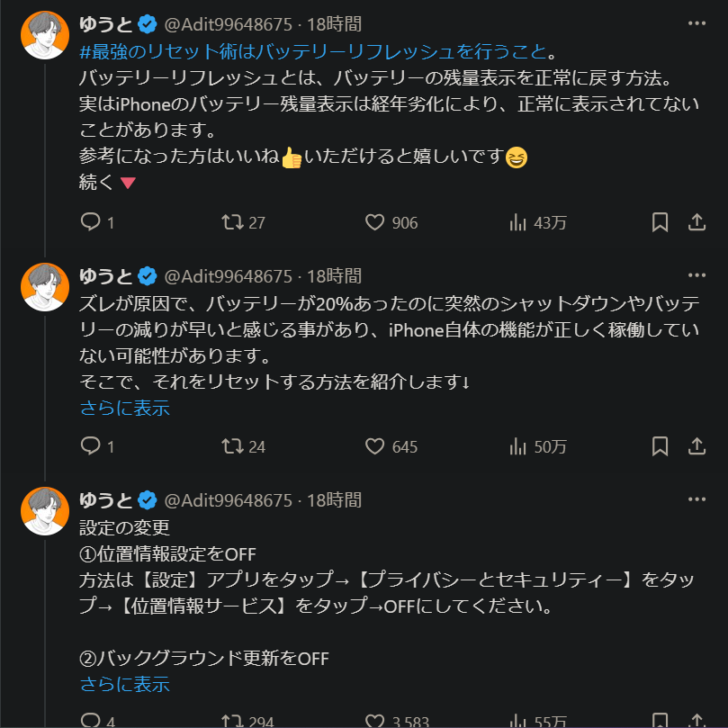The height and width of the screenshot is (728, 728).
Task: Open more options on the second tweet
Action: pos(697,274)
